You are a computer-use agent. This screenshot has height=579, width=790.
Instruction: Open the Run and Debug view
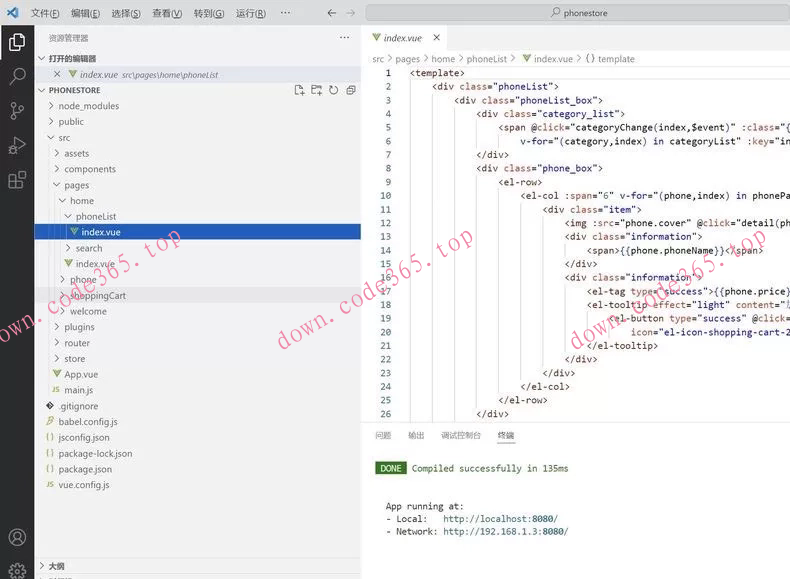17,146
